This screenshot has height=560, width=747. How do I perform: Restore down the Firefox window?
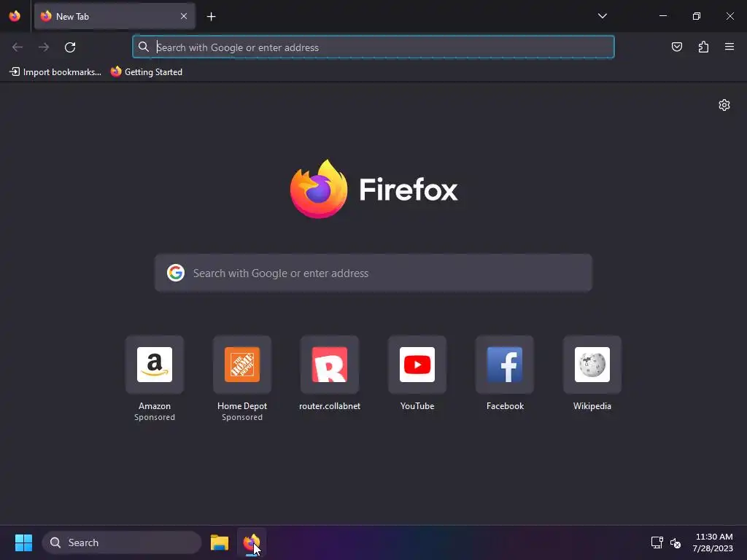(x=697, y=16)
